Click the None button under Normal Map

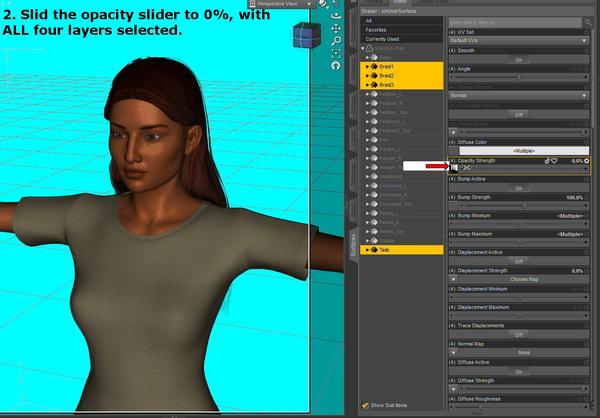pyautogui.click(x=524, y=353)
